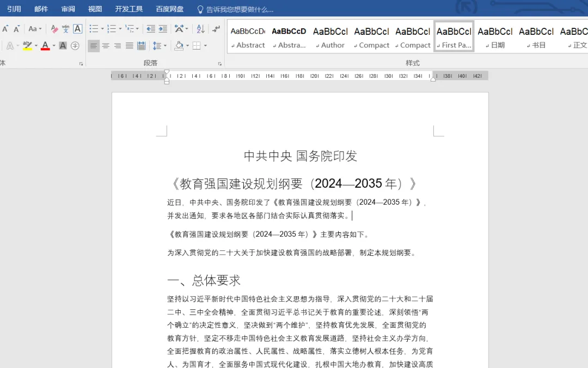Viewport: 588px width, 368px height.
Task: Apply the 日期 style
Action: pos(495,37)
